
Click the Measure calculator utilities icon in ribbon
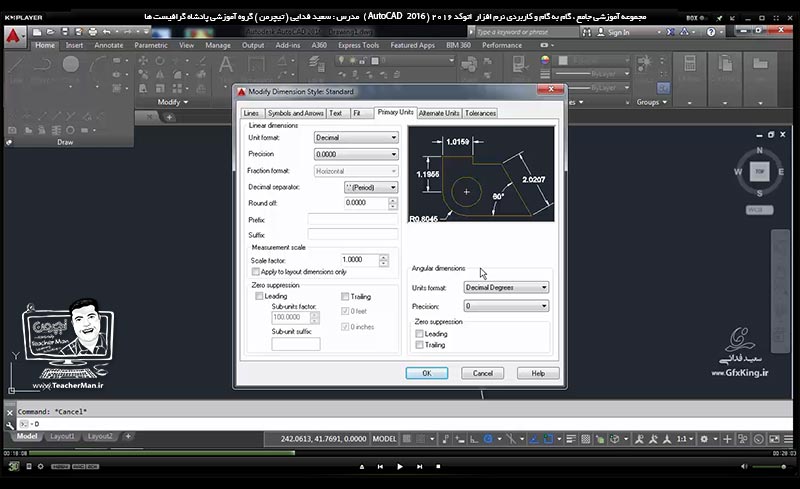(690, 63)
